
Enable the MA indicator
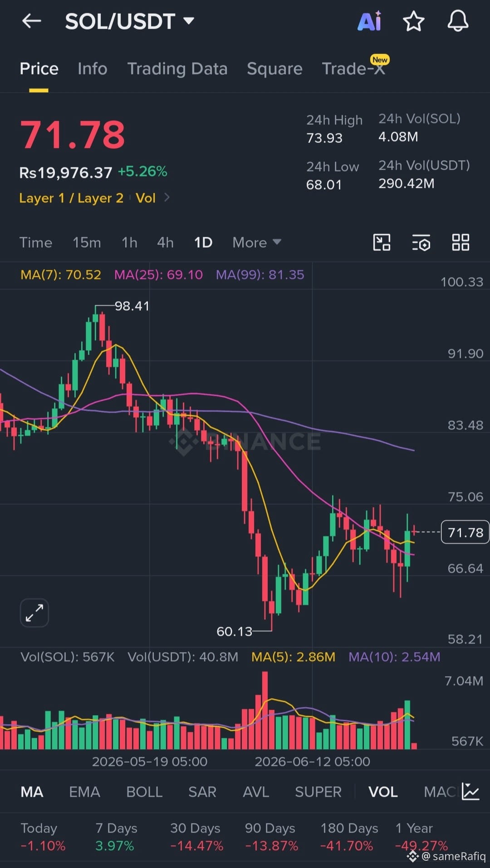(x=32, y=792)
